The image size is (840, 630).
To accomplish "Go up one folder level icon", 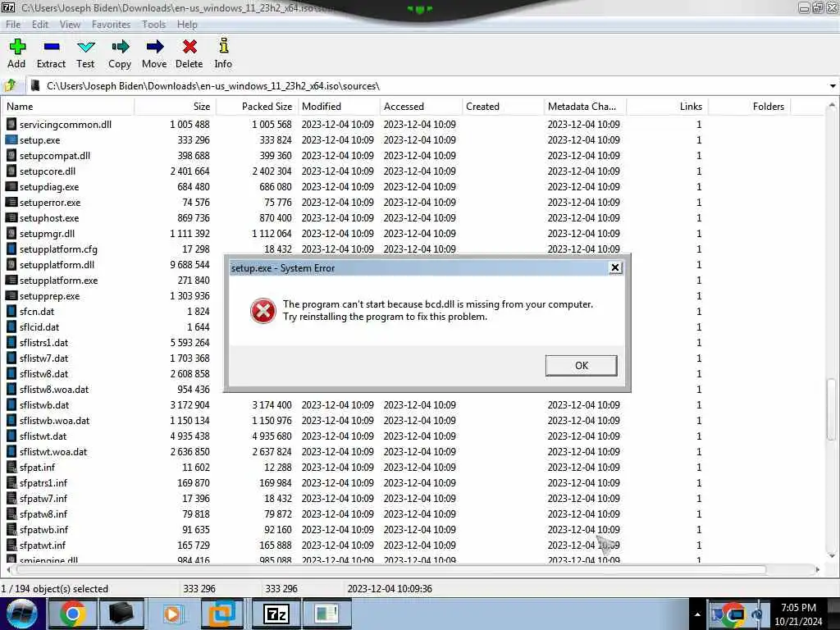I will click(x=10, y=85).
